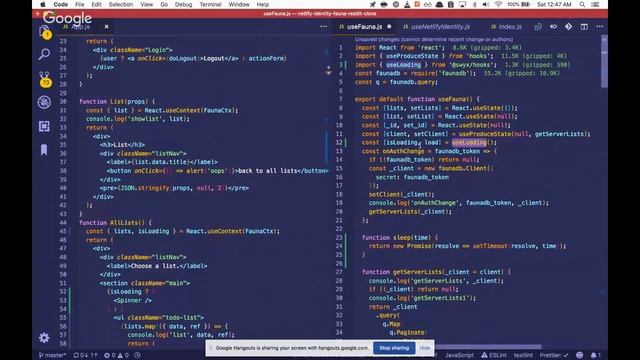
Task: Open notifications bell in the status bar
Action: point(596,356)
